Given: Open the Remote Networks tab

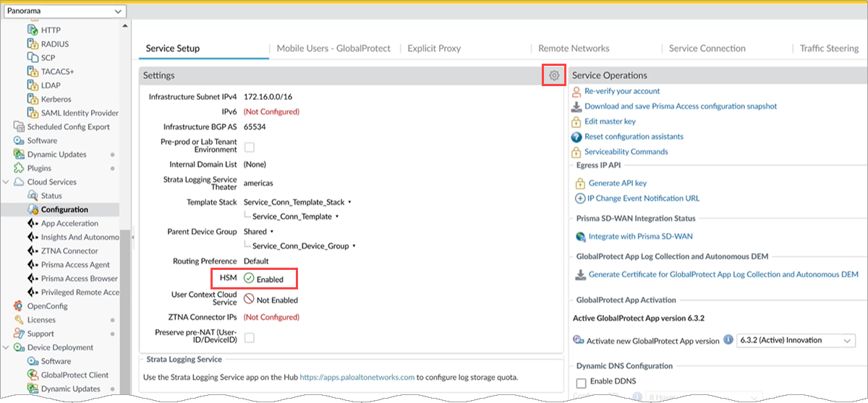Looking at the screenshot, I should click(574, 48).
